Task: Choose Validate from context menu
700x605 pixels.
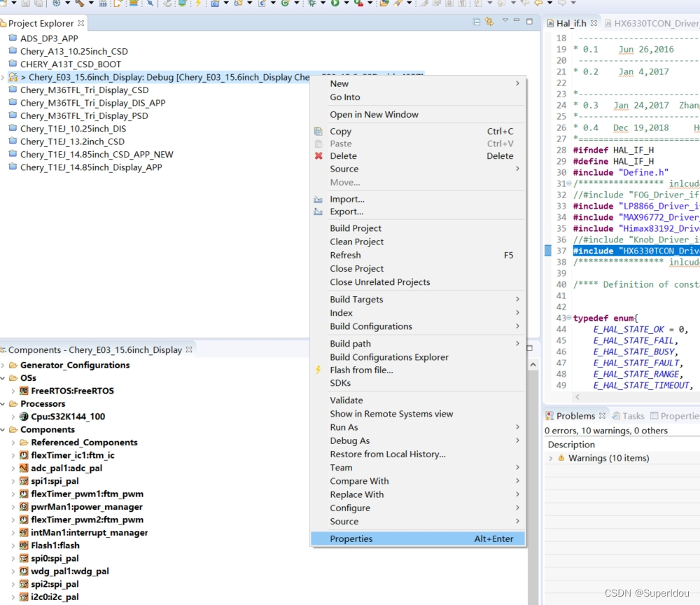Action: (x=418, y=401)
